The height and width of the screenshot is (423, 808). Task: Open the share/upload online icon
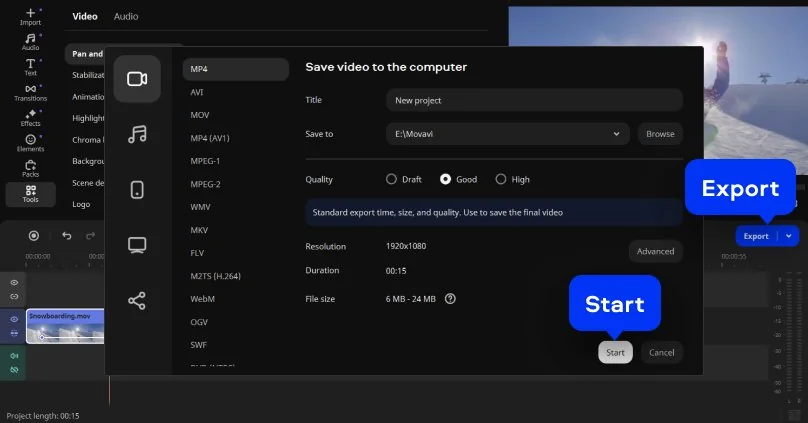pyautogui.click(x=137, y=300)
